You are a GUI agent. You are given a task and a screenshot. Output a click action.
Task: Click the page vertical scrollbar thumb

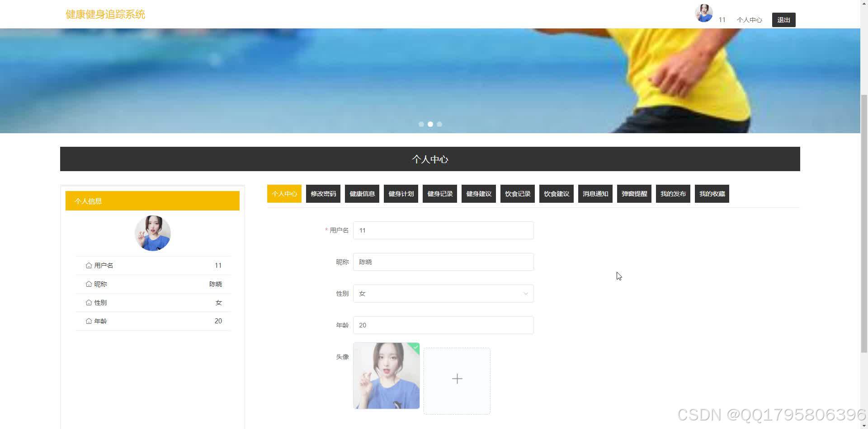point(864,224)
